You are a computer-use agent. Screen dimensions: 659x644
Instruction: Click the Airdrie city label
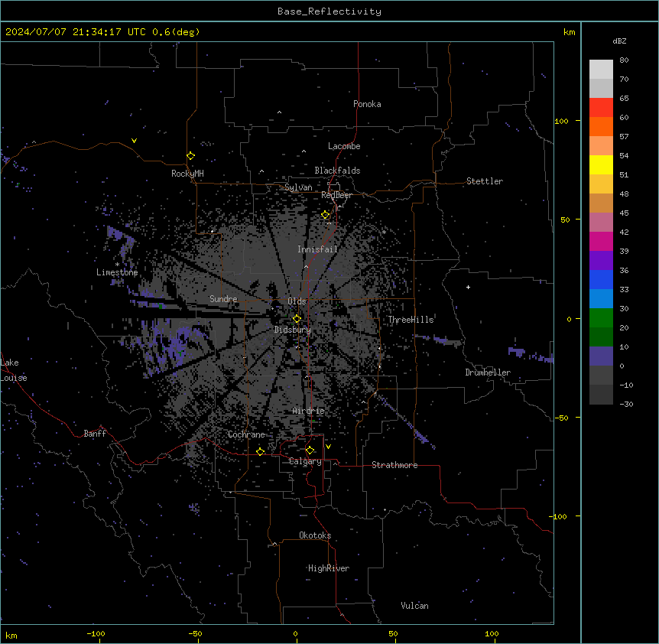309,411
